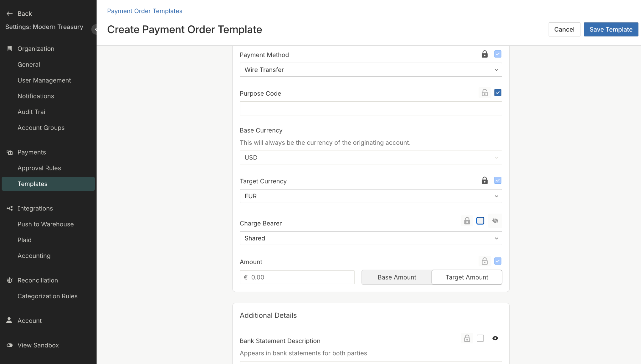
Task: Click the Organization section heading
Action: [x=36, y=49]
